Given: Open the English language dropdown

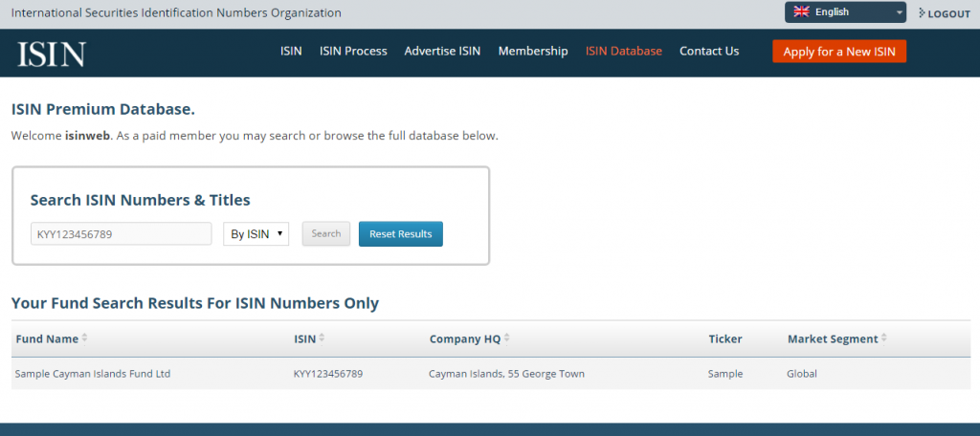Looking at the screenshot, I should (845, 11).
